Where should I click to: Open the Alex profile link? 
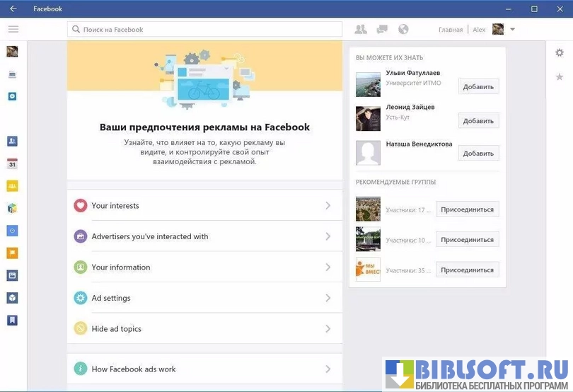click(479, 30)
